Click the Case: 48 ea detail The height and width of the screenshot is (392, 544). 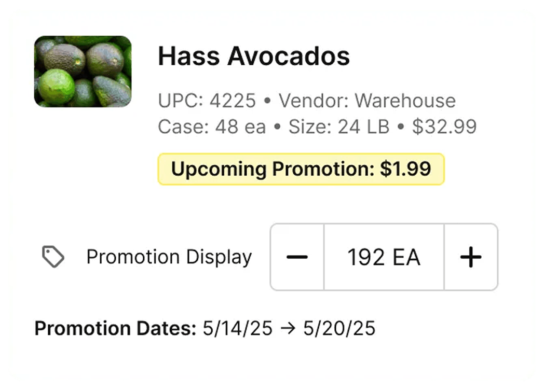pyautogui.click(x=212, y=127)
